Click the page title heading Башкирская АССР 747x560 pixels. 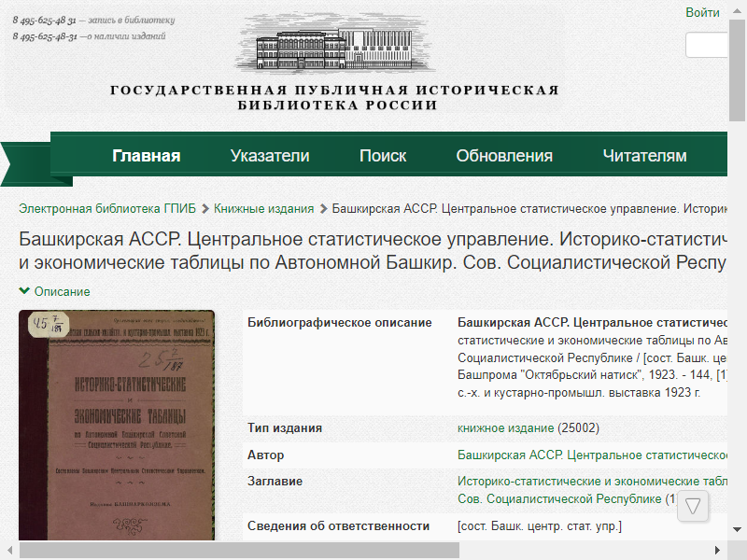[373, 250]
